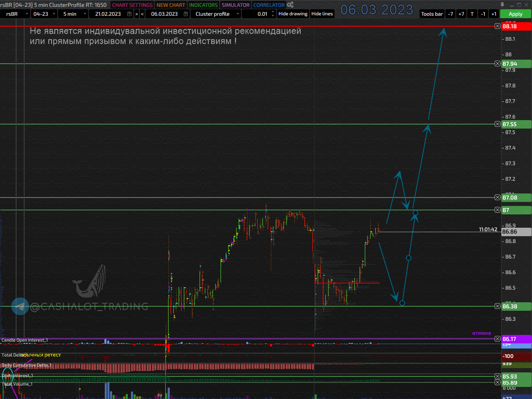
Task: Open end date calendar picker icon
Action: click(186, 14)
